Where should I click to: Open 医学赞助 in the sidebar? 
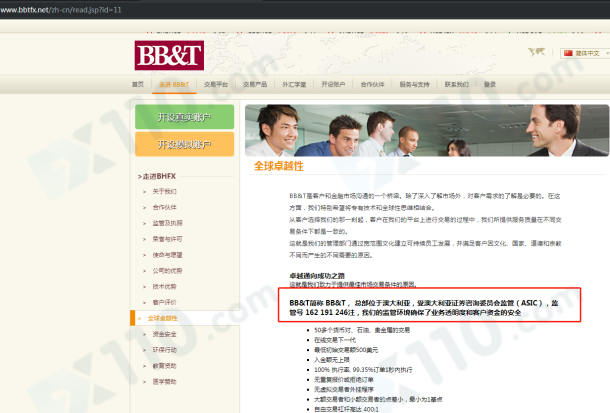point(164,382)
